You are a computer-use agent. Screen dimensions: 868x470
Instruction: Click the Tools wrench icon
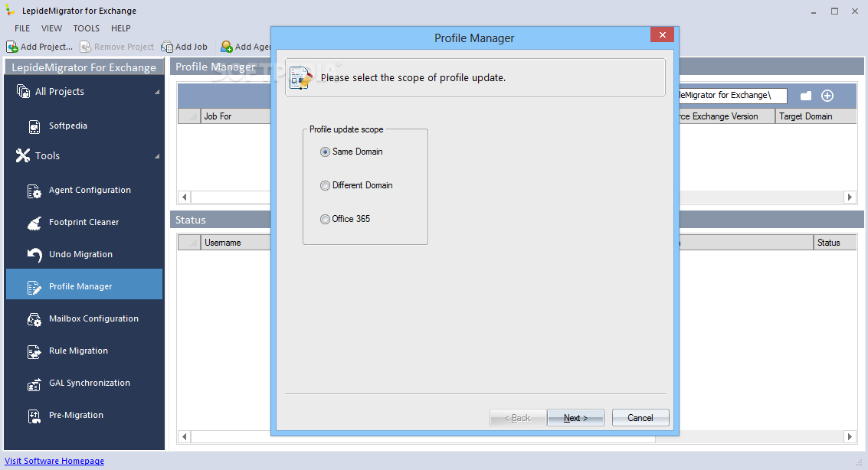coord(23,155)
